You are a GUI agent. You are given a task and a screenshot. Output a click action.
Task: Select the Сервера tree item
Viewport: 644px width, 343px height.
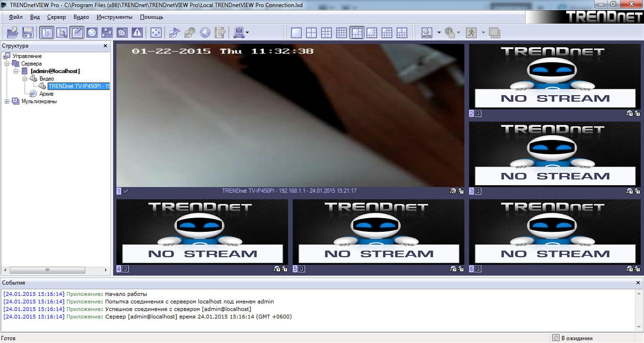point(32,64)
